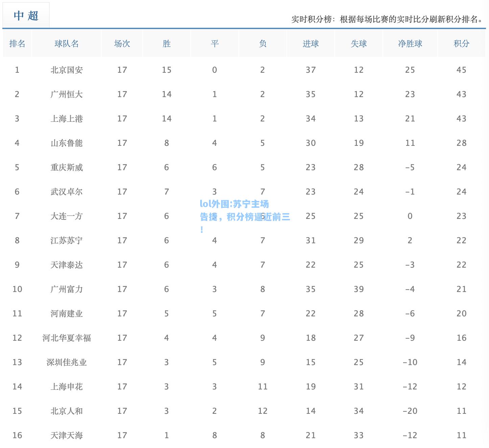
Task: Click the 净胜球 column header
Action: pos(410,43)
